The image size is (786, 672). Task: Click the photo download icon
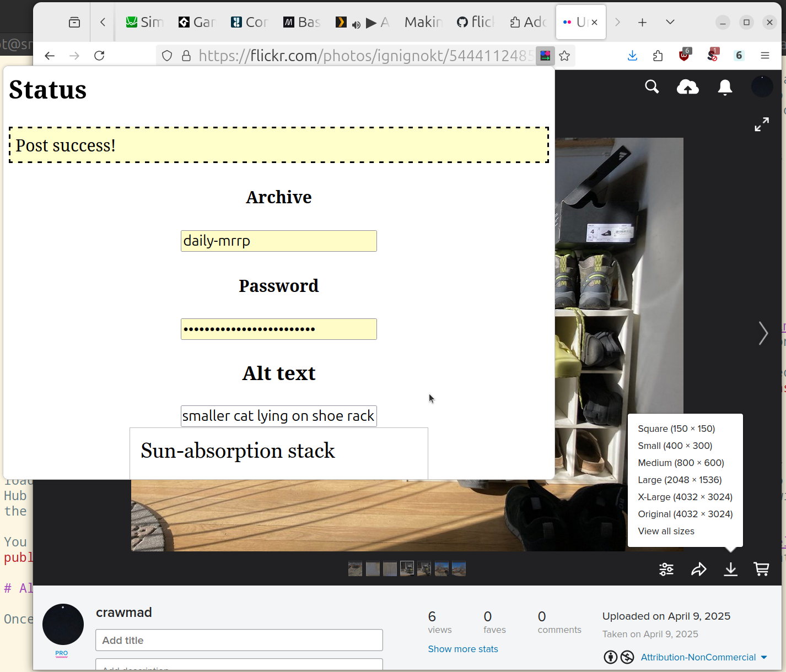[730, 569]
